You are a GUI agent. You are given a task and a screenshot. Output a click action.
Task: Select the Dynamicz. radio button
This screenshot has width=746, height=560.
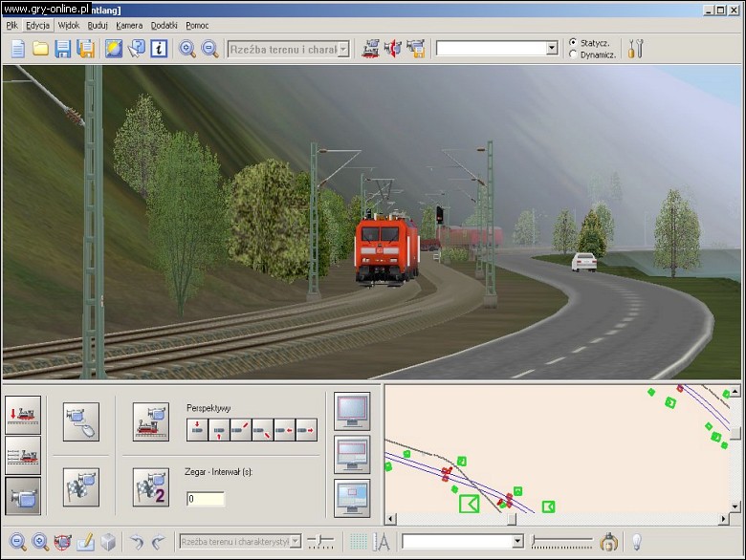573,54
